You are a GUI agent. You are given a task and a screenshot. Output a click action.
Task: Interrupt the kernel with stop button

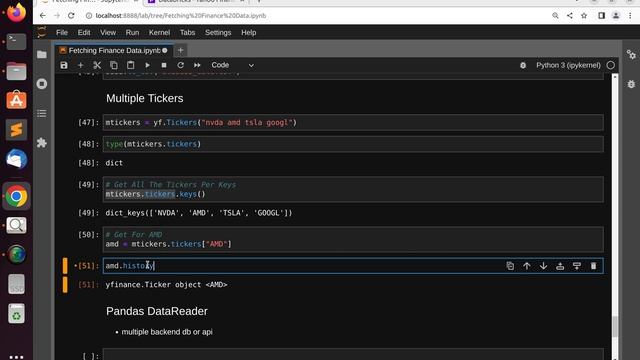pyautogui.click(x=164, y=65)
